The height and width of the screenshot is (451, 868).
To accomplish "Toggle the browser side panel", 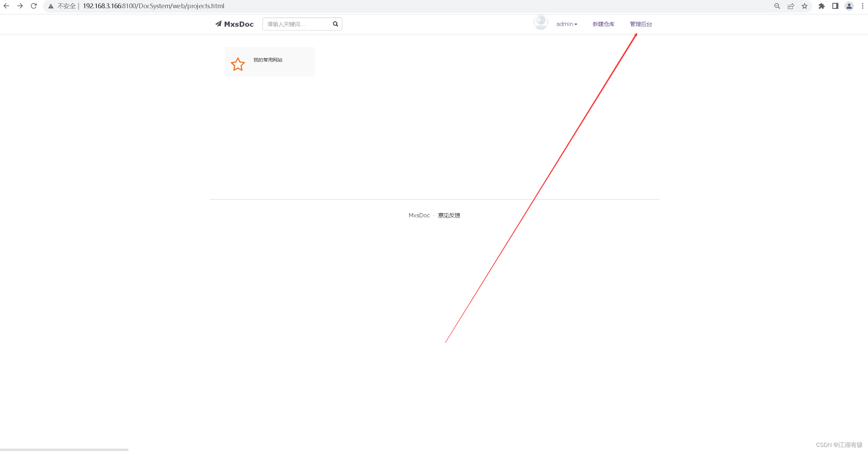I will point(835,6).
